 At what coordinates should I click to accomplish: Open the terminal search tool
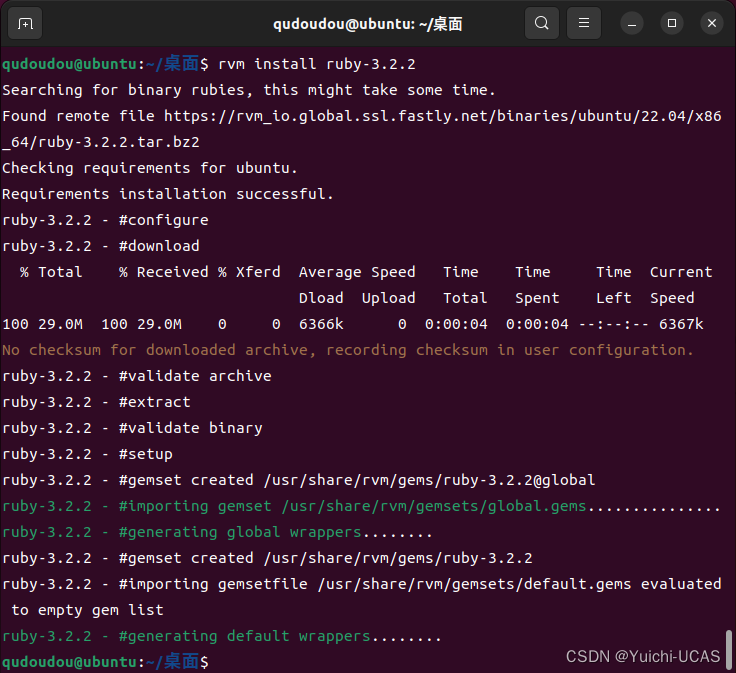tap(542, 23)
